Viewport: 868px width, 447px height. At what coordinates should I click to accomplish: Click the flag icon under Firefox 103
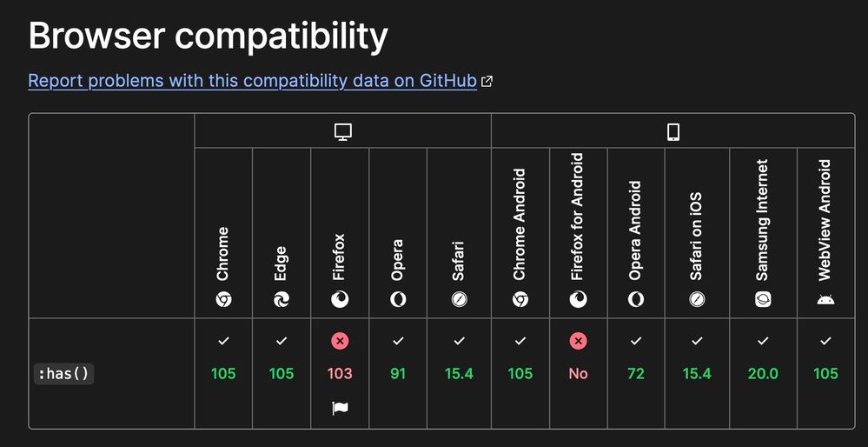340,409
